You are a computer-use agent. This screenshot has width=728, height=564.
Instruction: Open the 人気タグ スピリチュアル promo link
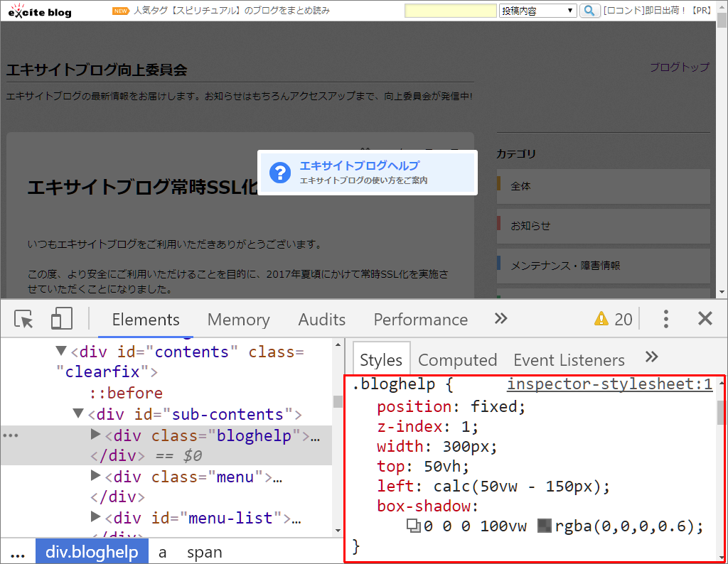click(232, 11)
